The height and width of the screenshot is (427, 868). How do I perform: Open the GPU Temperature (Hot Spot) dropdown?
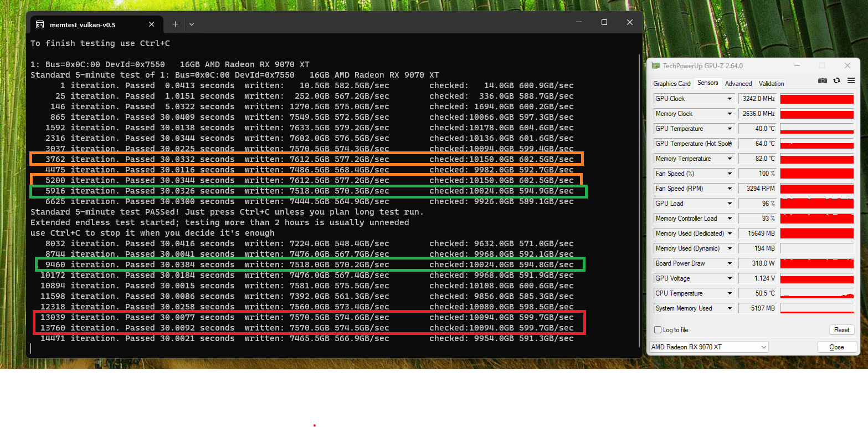coord(730,144)
